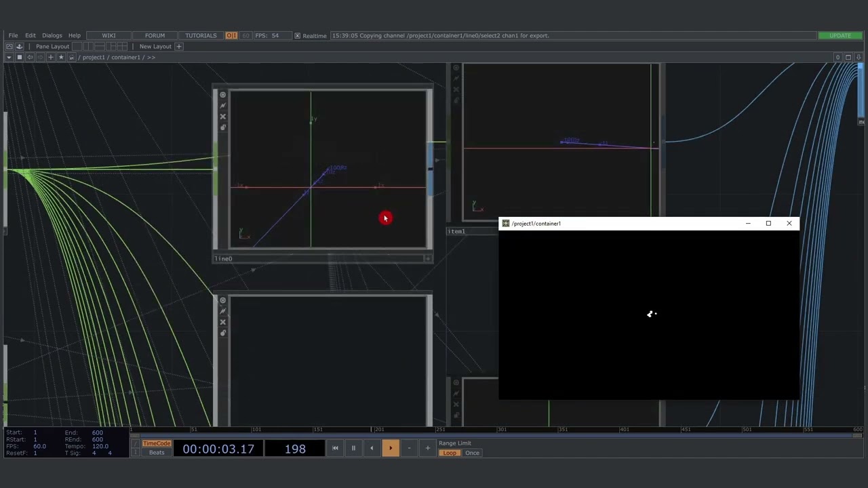This screenshot has height=488, width=868.
Task: Switch time display to TimeCode
Action: click(157, 443)
